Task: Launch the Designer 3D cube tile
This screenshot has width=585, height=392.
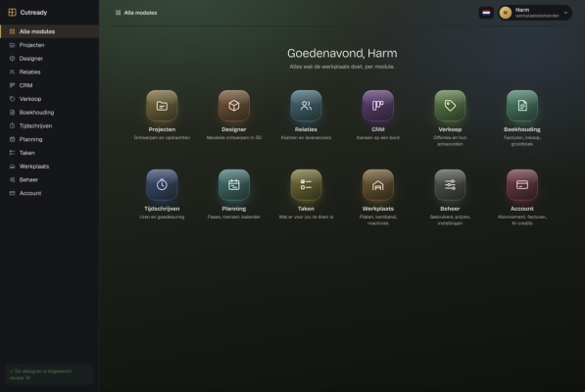Action: tap(234, 106)
